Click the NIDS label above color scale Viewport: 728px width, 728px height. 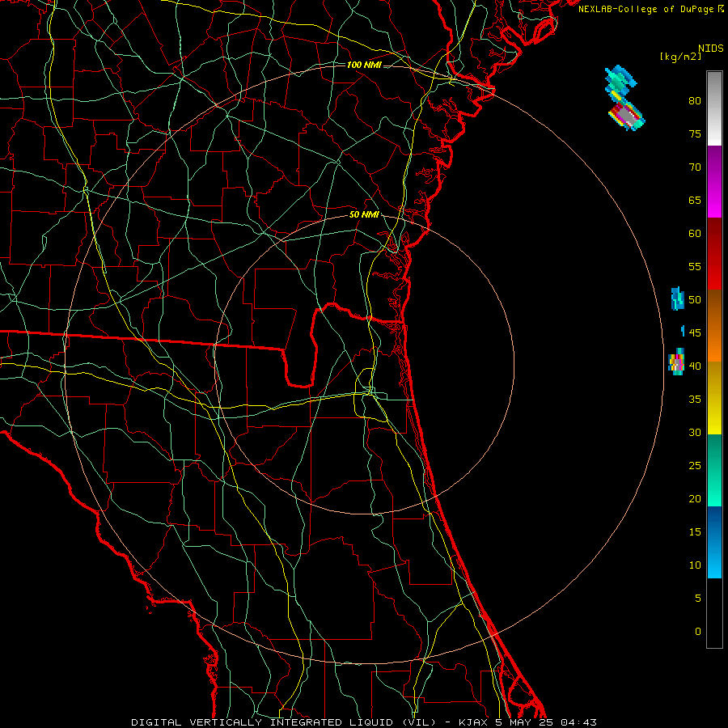[x=711, y=49]
